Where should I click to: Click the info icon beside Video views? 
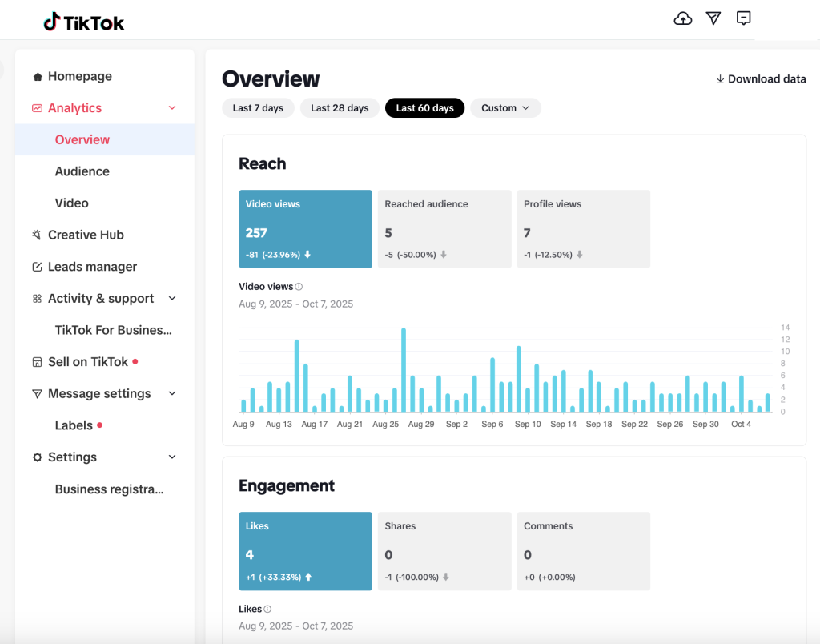pos(299,287)
